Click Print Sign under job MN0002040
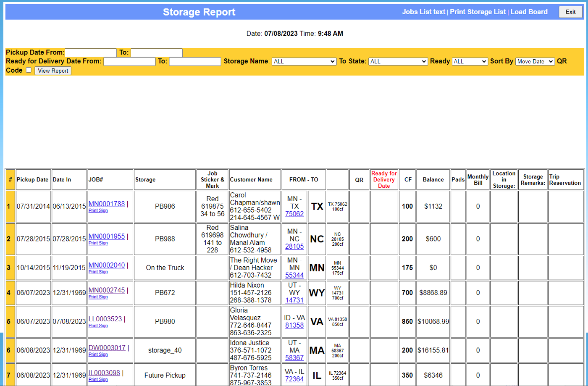This screenshot has width=588, height=386. pyautogui.click(x=98, y=272)
